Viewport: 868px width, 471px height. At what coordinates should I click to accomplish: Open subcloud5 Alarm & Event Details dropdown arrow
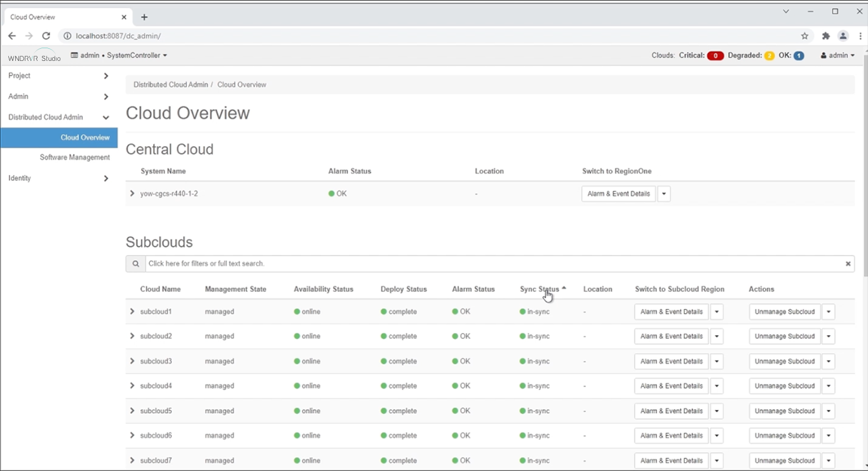[x=717, y=411]
